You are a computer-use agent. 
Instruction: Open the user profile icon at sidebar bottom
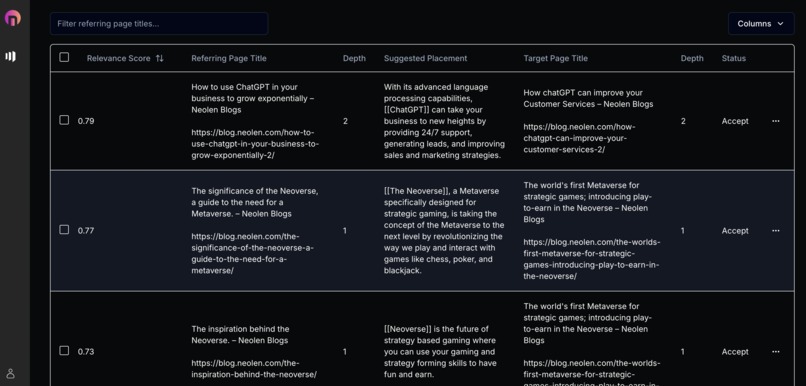pos(10,374)
